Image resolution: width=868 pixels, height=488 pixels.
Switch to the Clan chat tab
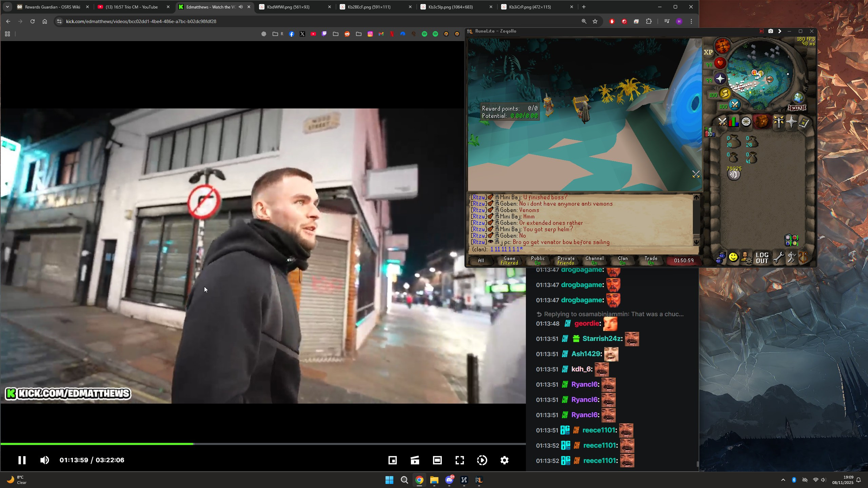point(623,261)
